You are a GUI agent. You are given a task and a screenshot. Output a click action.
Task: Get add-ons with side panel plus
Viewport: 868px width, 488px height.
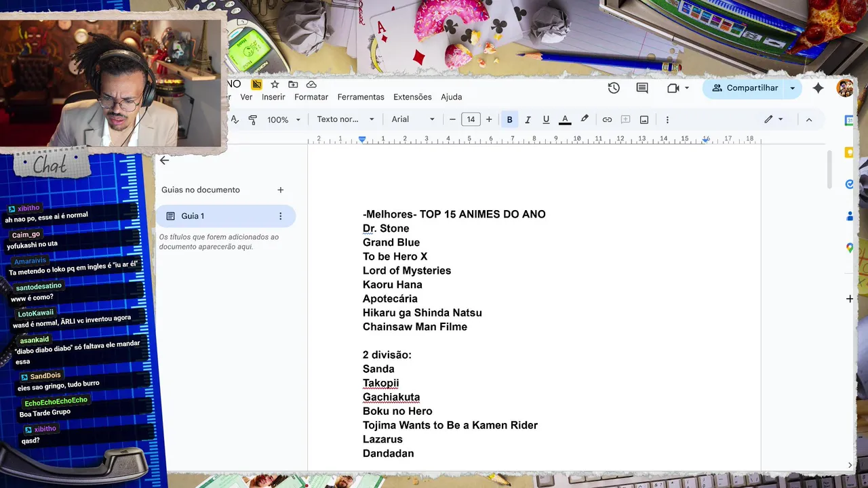(x=850, y=299)
